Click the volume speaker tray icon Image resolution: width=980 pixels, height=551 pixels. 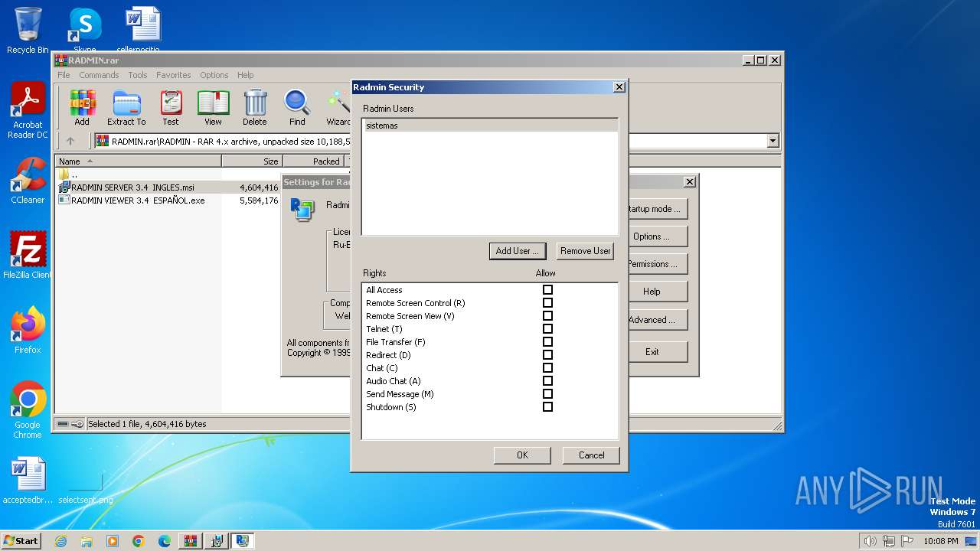pyautogui.click(x=870, y=541)
